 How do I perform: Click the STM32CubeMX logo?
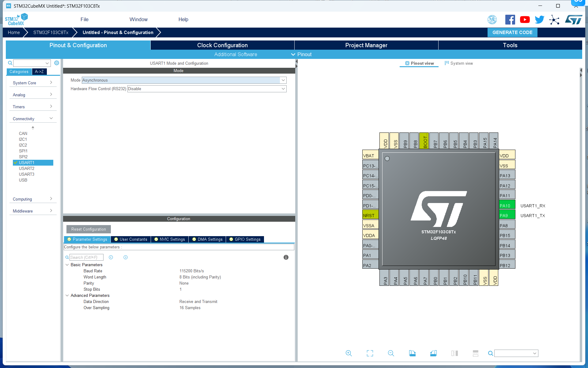point(17,20)
